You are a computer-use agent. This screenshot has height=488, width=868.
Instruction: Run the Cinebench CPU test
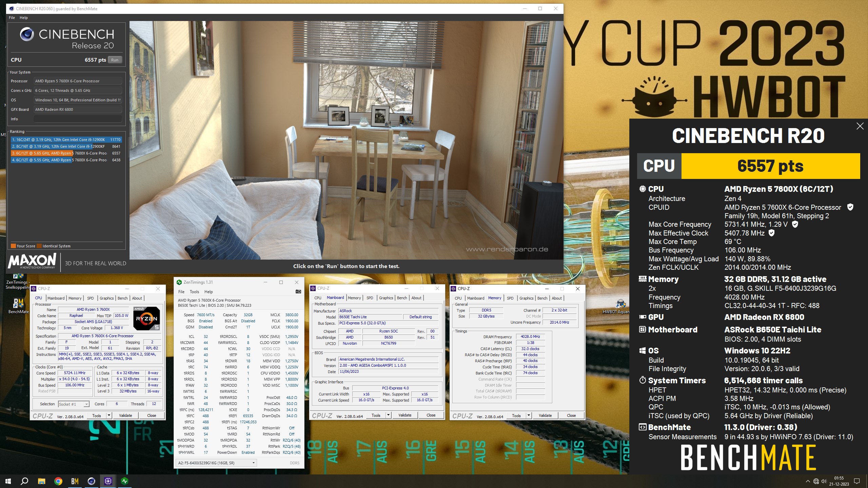tap(115, 60)
